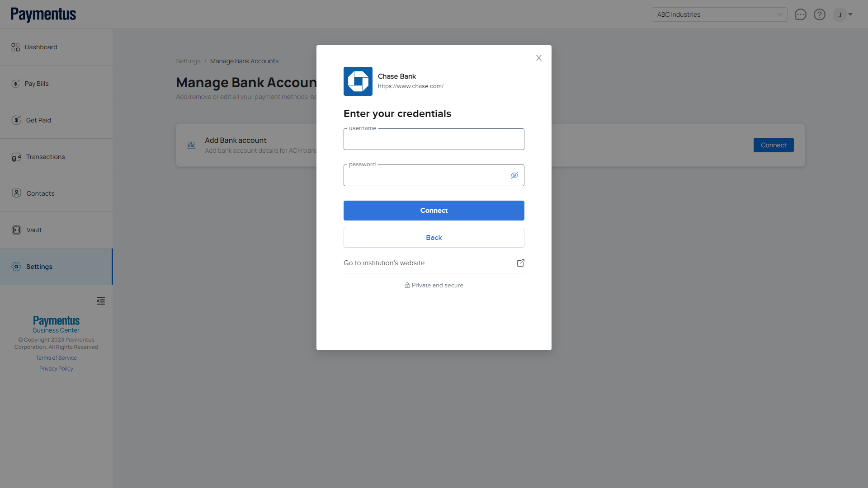Click the Dashboard grid icon
Viewport: 868px width, 488px height.
point(15,47)
